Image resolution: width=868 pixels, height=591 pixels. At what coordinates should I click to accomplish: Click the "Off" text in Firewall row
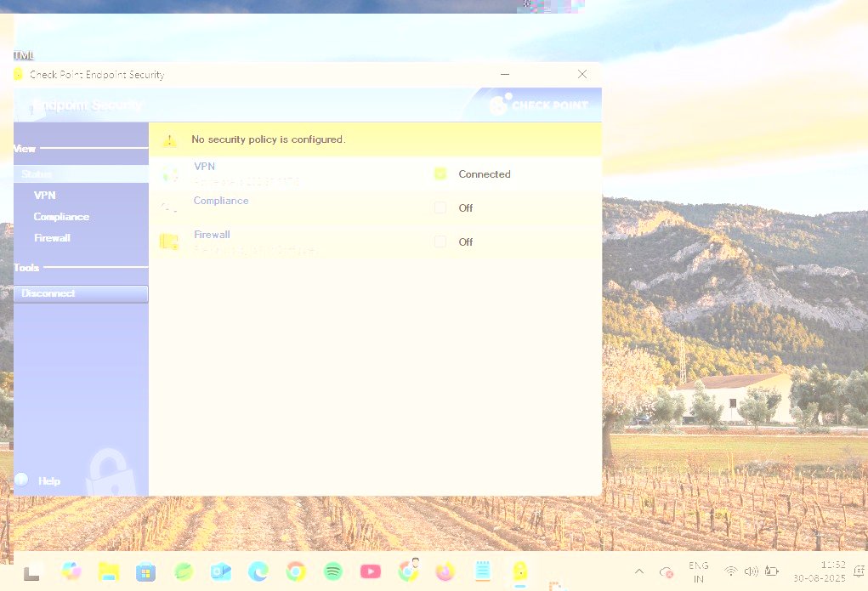coord(466,242)
